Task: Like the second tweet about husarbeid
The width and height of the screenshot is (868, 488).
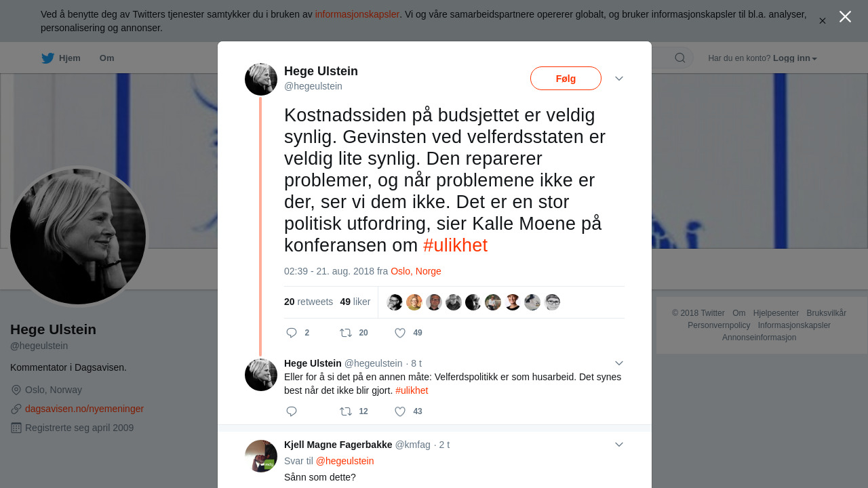Action: [400, 411]
